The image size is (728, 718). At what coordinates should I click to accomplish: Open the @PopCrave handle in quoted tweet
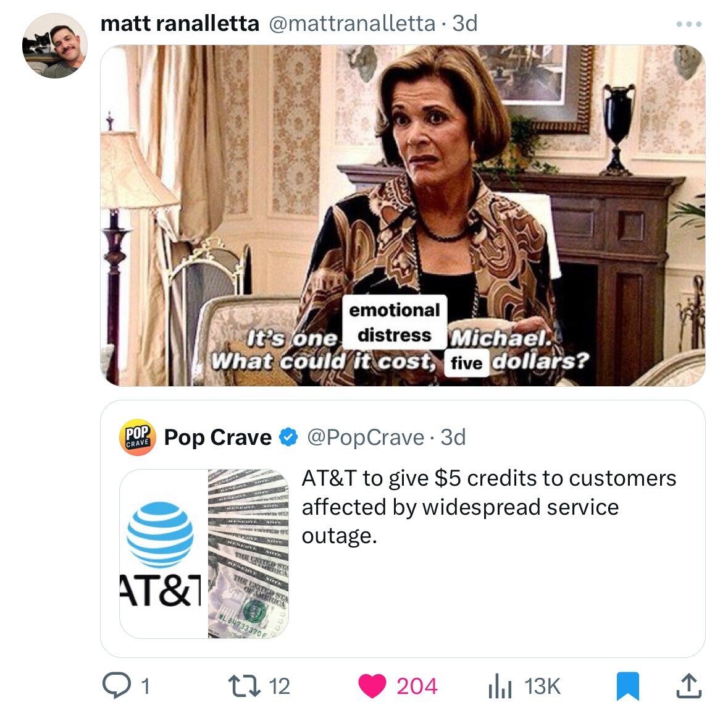point(366,437)
